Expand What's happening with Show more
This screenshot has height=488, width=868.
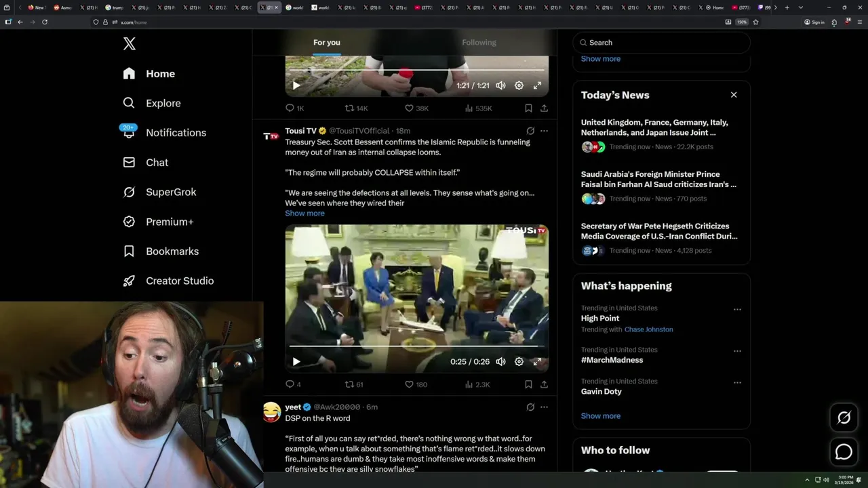point(601,416)
